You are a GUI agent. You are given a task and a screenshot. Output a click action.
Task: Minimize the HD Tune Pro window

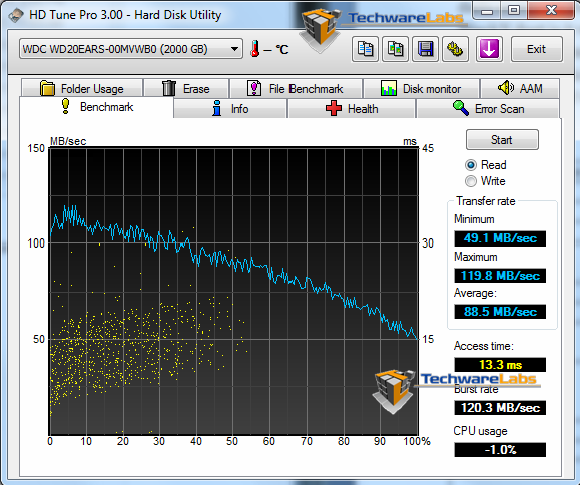pos(486,11)
